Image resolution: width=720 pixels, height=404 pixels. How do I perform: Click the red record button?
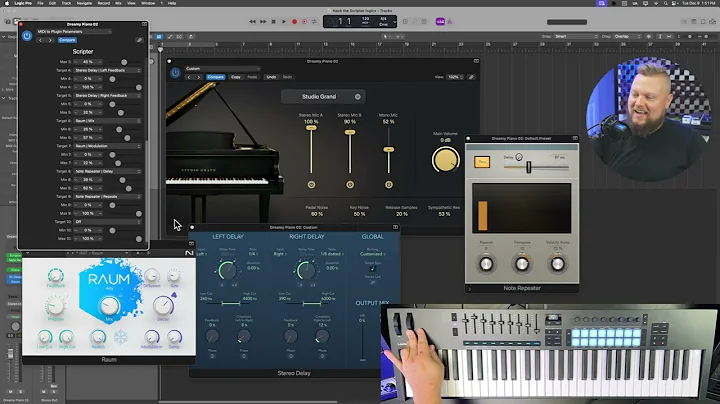click(x=294, y=22)
